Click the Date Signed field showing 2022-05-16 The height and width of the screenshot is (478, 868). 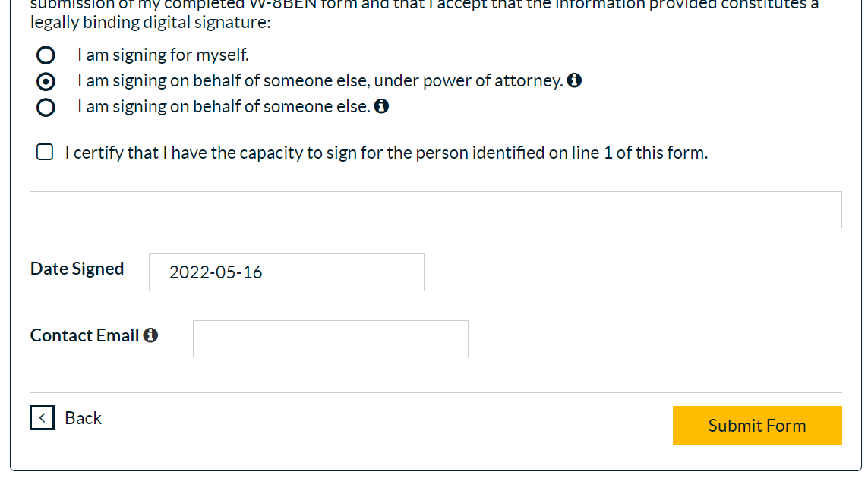click(286, 272)
